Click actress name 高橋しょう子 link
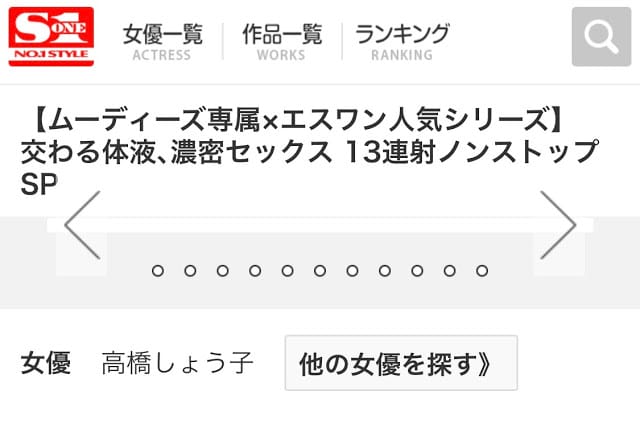The image size is (640, 441). click(178, 363)
